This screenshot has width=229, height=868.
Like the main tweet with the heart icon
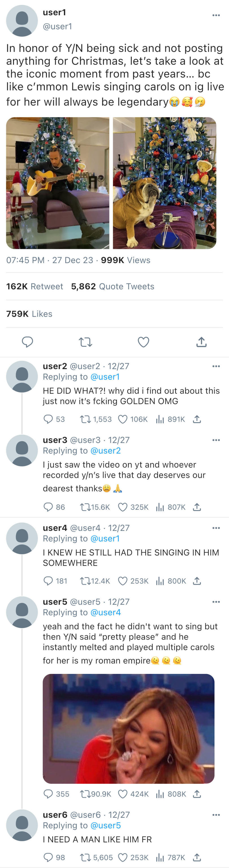point(143,342)
